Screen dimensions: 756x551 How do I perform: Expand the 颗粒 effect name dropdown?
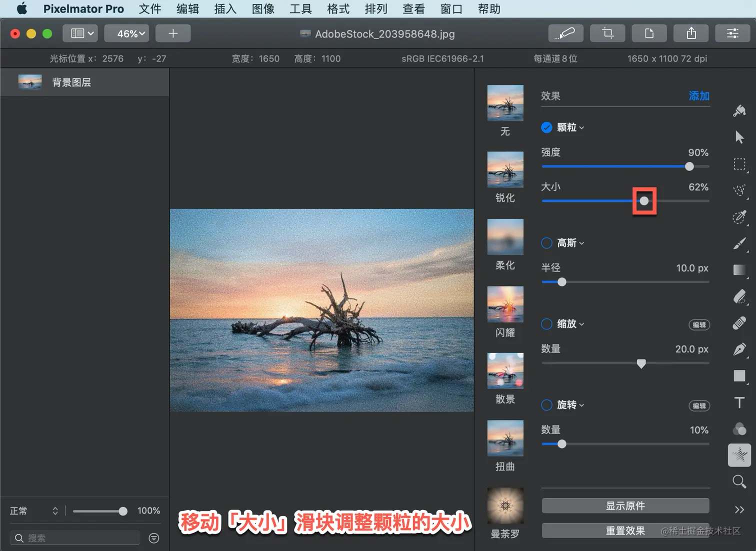[570, 127]
